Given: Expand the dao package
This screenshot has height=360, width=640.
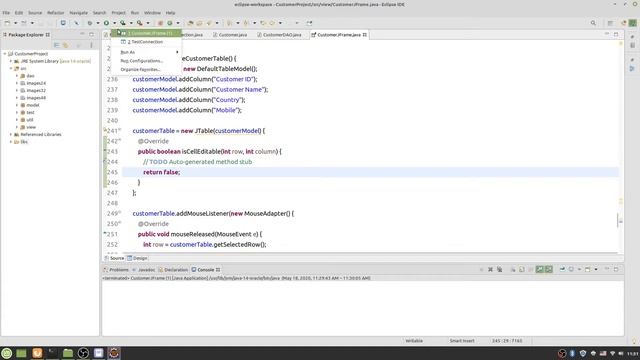Looking at the screenshot, I should (x=17, y=76).
